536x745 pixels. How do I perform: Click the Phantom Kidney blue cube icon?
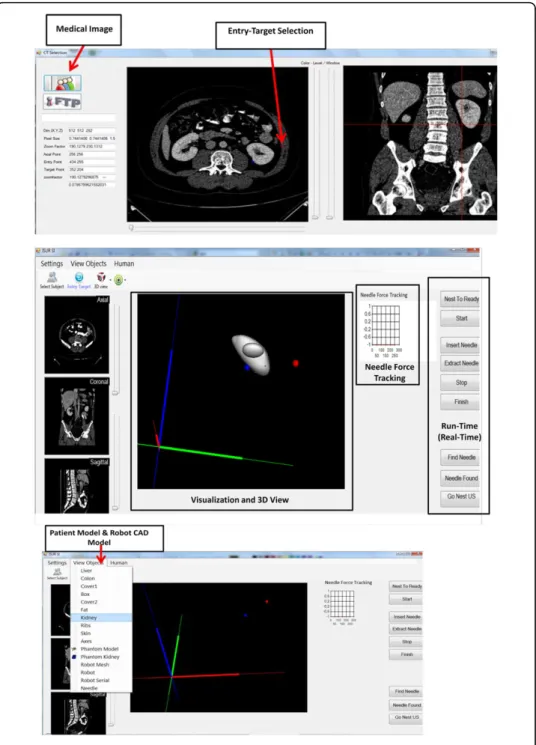tap(74, 657)
